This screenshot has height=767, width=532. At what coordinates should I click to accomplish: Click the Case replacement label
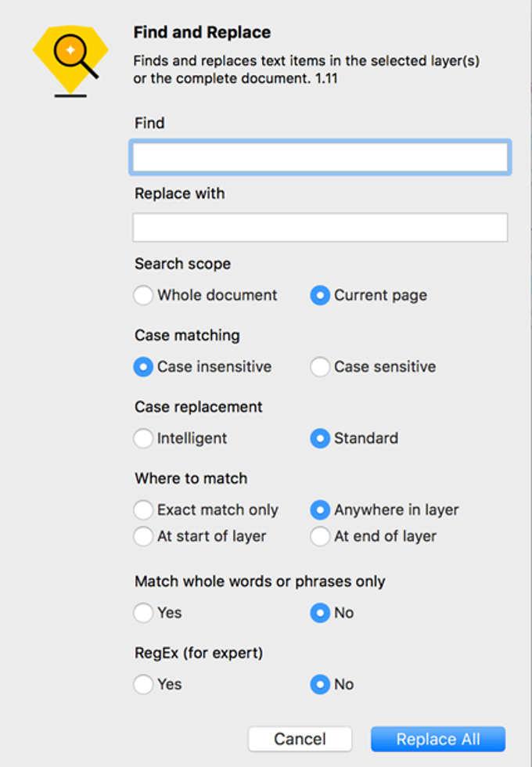[199, 407]
